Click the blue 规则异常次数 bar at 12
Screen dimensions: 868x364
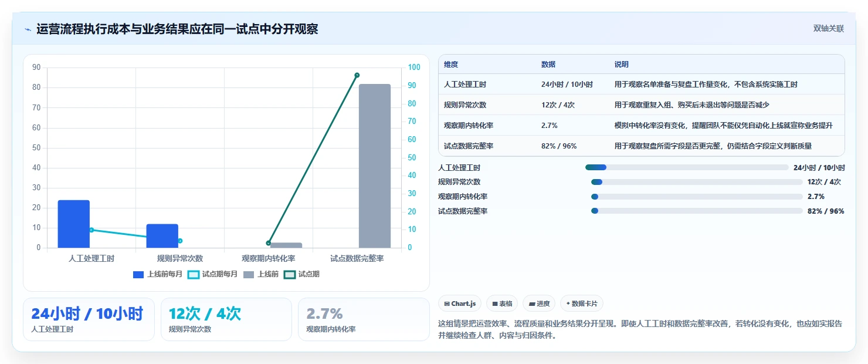(162, 236)
